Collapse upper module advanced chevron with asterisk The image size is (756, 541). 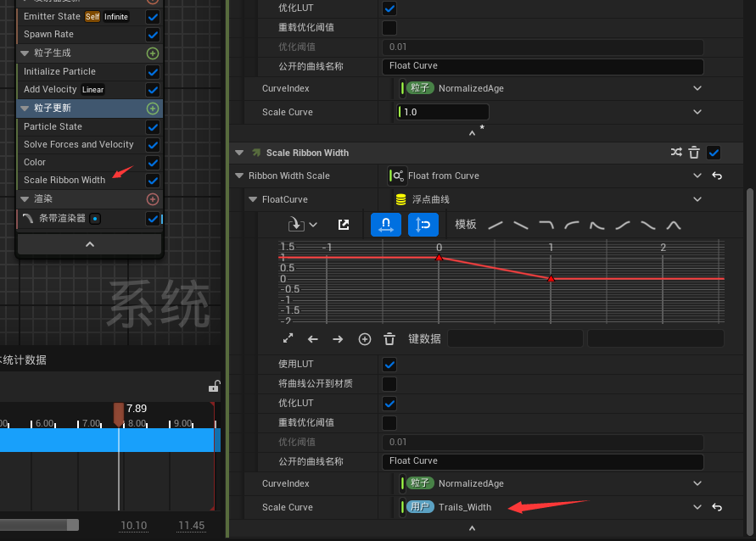[472, 133]
